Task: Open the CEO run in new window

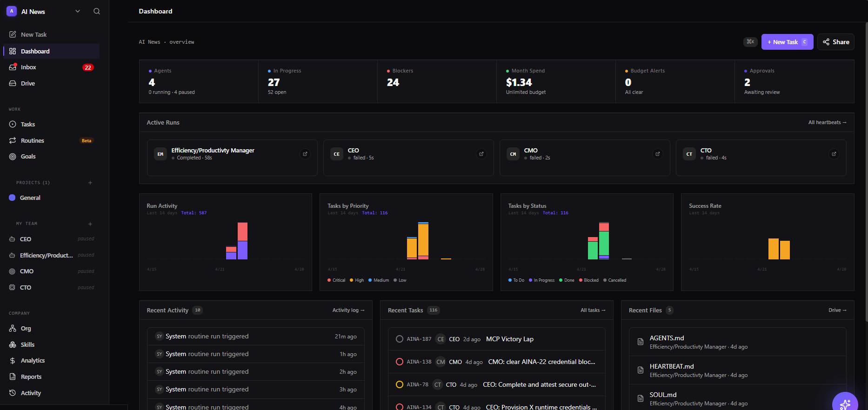Action: [481, 154]
